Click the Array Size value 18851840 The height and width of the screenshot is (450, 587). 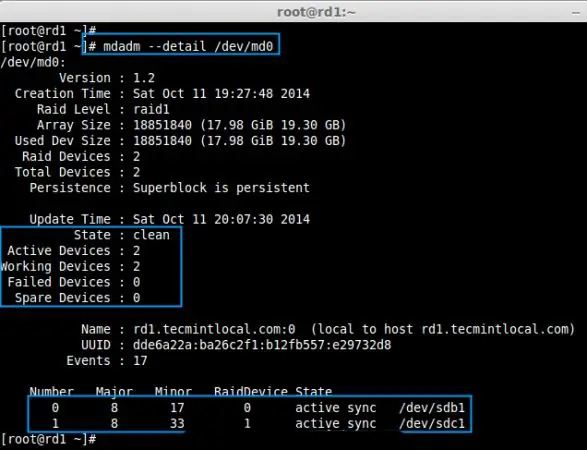pos(162,125)
